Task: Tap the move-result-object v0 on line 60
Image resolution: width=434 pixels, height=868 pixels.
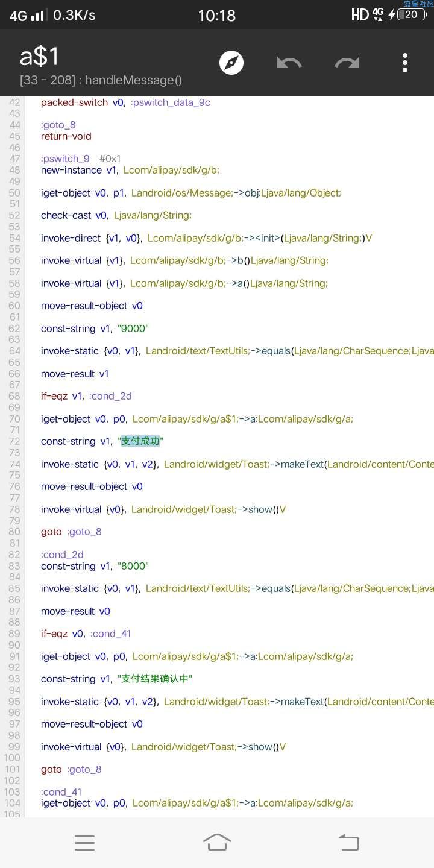Action: 92,306
